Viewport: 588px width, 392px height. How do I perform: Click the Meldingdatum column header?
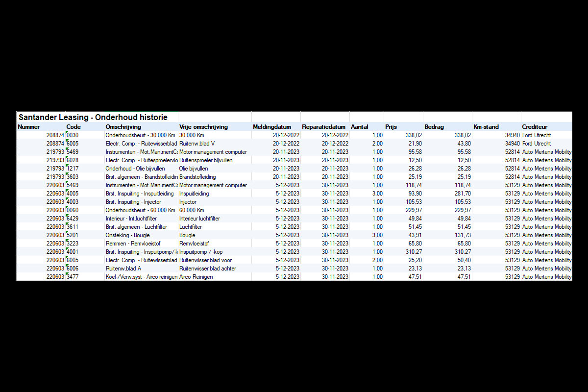[x=272, y=127]
